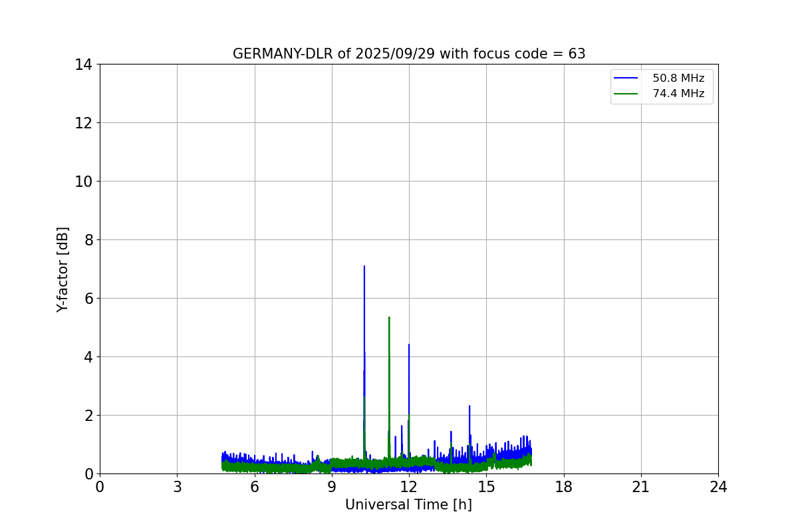798x532 pixels.
Task: Click the x-axis tick label 24
Action: tap(718, 487)
